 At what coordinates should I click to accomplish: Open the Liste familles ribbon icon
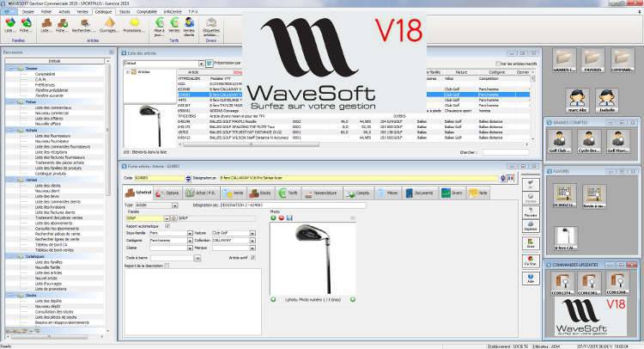click(9, 25)
